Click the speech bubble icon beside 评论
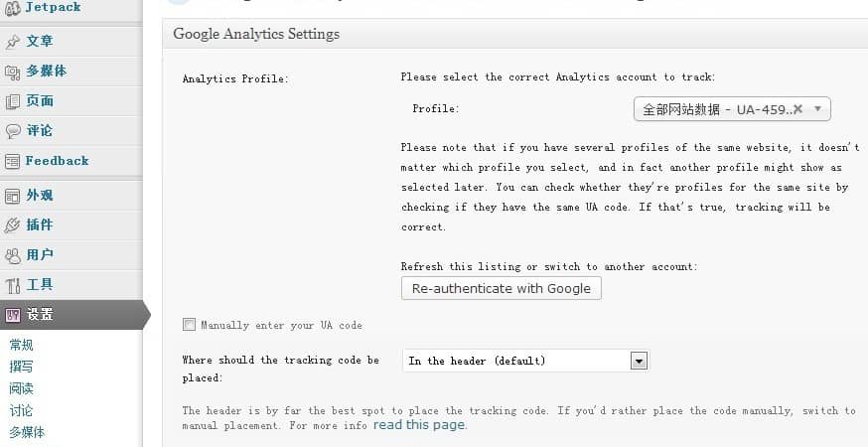This screenshot has height=447, width=868. click(13, 131)
